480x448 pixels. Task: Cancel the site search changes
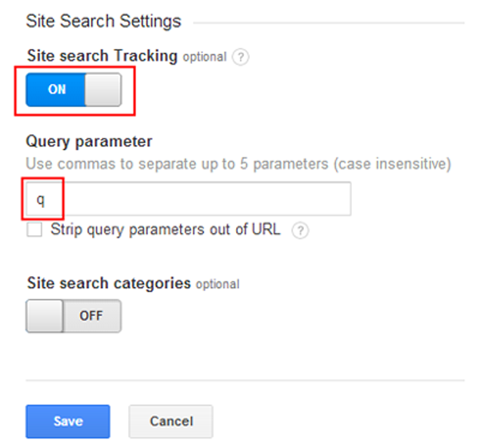(x=171, y=422)
